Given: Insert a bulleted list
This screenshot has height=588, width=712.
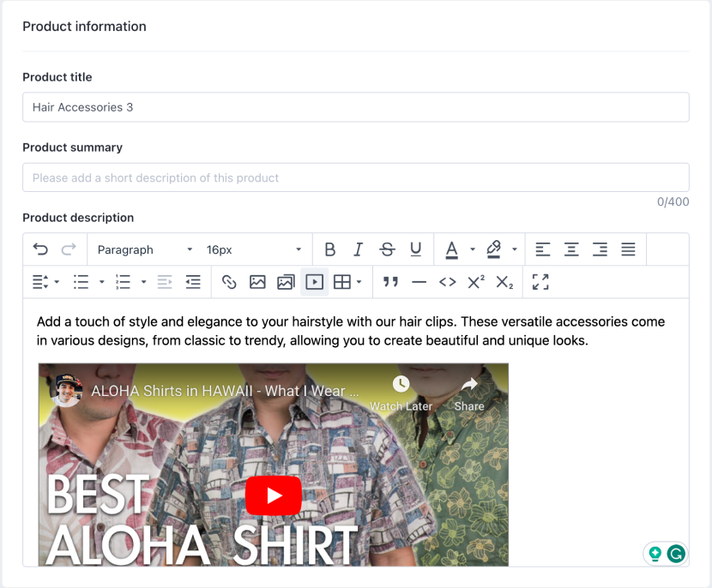Looking at the screenshot, I should click(81, 282).
